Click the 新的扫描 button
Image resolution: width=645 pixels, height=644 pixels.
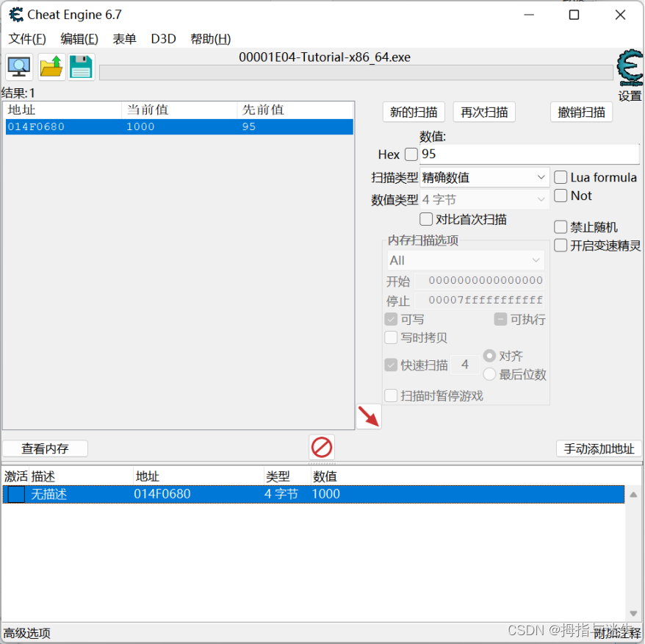point(413,112)
